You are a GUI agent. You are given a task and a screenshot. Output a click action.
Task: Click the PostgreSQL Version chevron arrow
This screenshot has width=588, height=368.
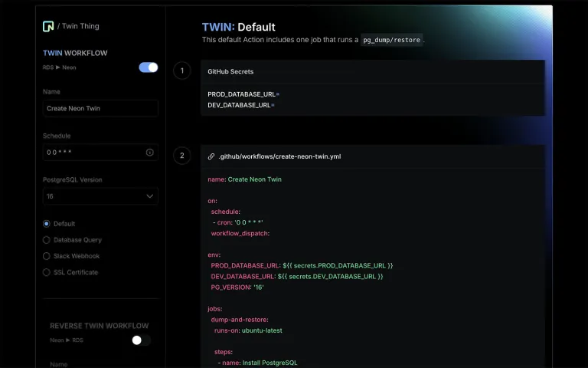point(149,196)
